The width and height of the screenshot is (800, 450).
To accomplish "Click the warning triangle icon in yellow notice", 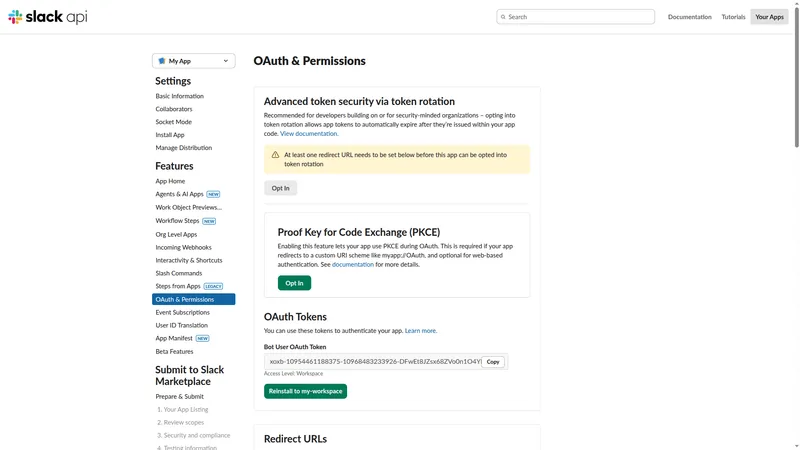I will tap(275, 155).
